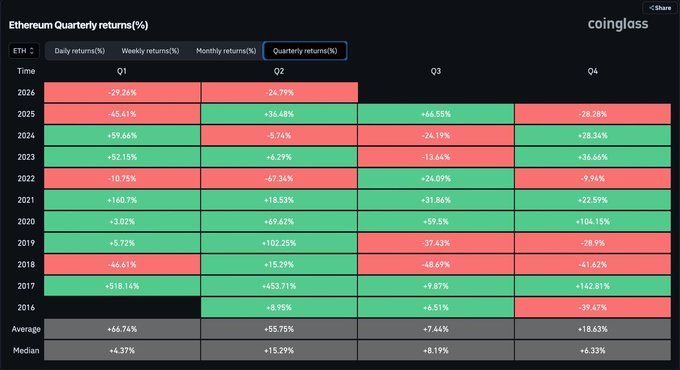Click the 2022 Q3 cell +24.09%
680x370 pixels.
tap(436, 178)
